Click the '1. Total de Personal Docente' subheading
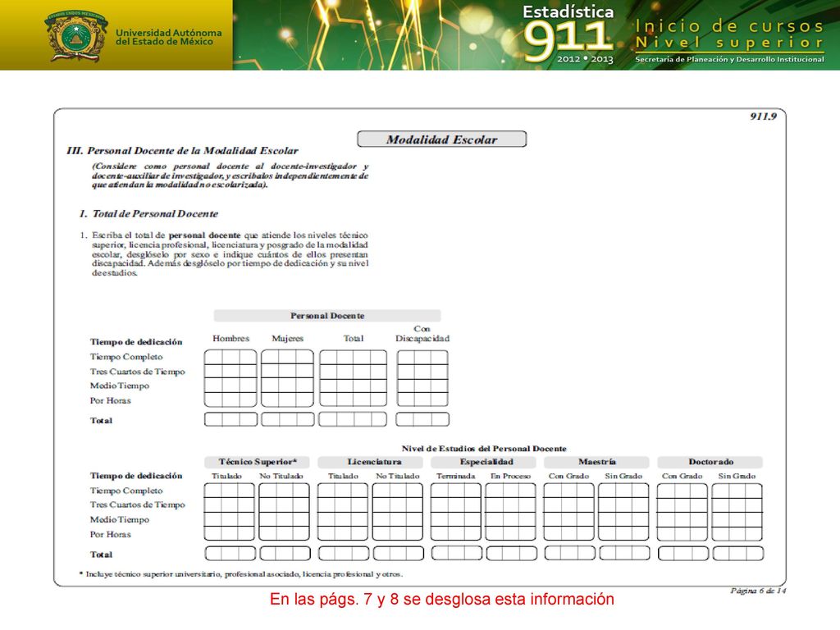840x630 pixels. point(148,214)
